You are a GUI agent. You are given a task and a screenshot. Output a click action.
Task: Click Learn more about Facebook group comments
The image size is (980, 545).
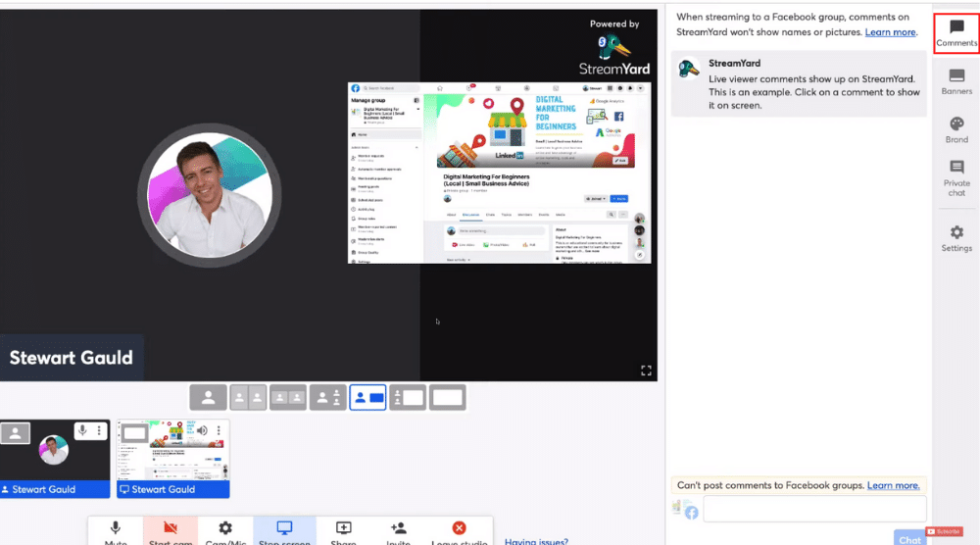tap(891, 32)
